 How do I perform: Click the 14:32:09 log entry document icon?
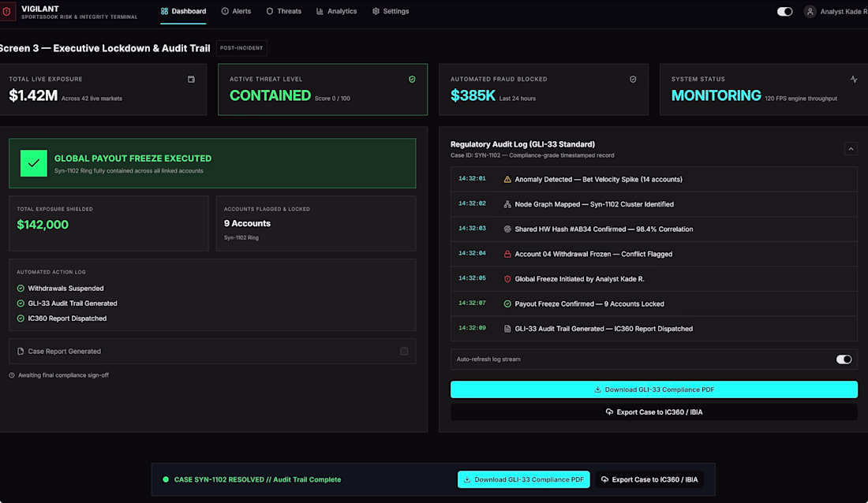(x=507, y=329)
